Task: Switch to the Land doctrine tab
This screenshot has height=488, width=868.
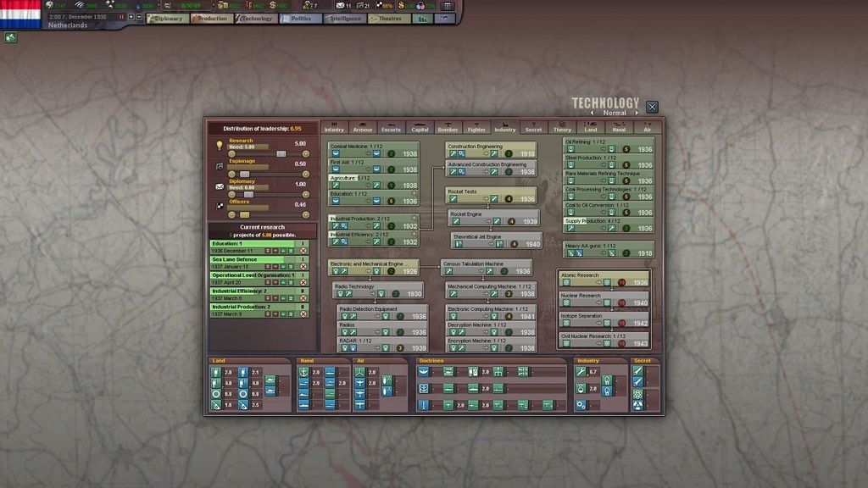Action: pyautogui.click(x=591, y=128)
